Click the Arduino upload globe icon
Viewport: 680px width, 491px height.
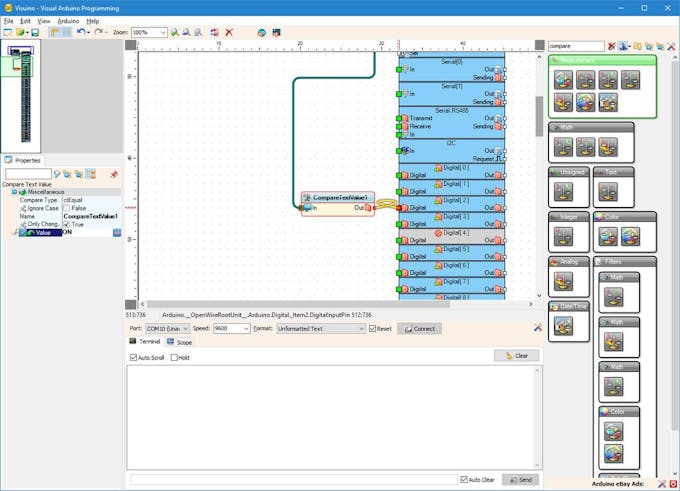coord(261,32)
